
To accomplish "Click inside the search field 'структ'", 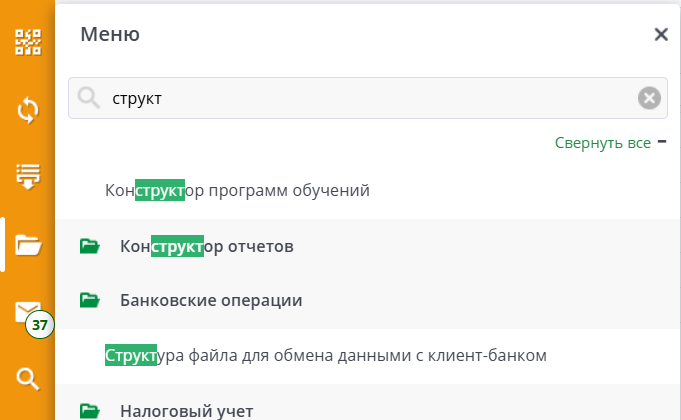I will coord(367,98).
